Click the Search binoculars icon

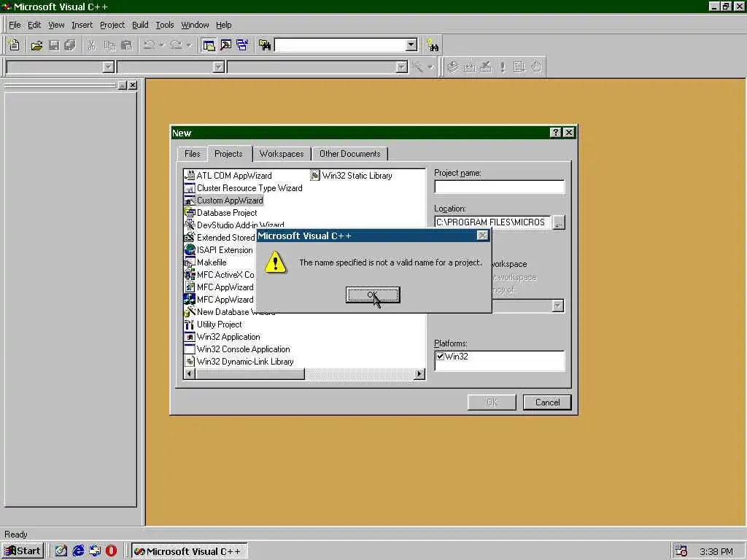[433, 45]
